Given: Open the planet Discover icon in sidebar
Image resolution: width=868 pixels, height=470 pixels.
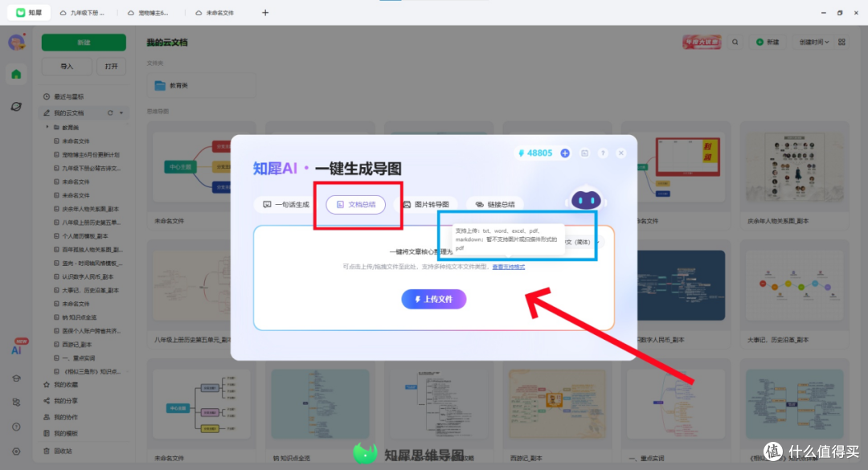Looking at the screenshot, I should 16,106.
